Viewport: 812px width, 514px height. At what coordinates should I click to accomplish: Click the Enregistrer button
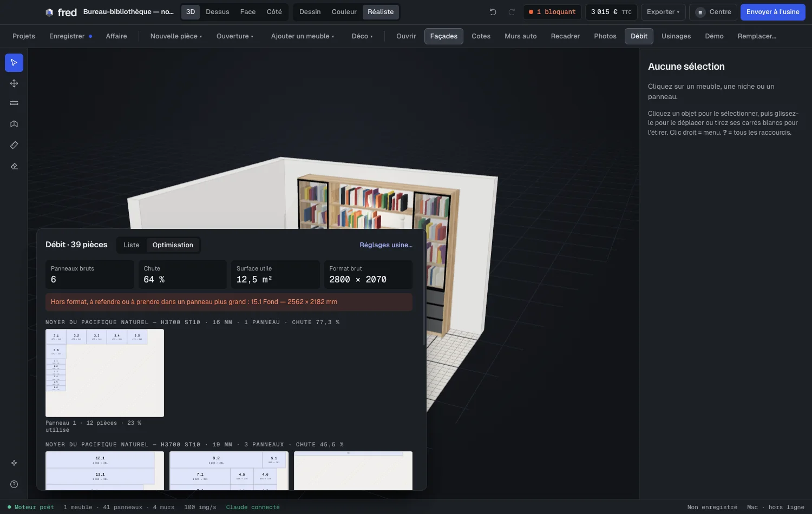coord(70,36)
